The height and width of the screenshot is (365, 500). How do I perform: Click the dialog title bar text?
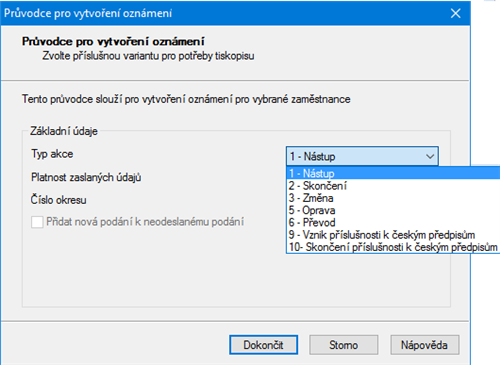[88, 13]
